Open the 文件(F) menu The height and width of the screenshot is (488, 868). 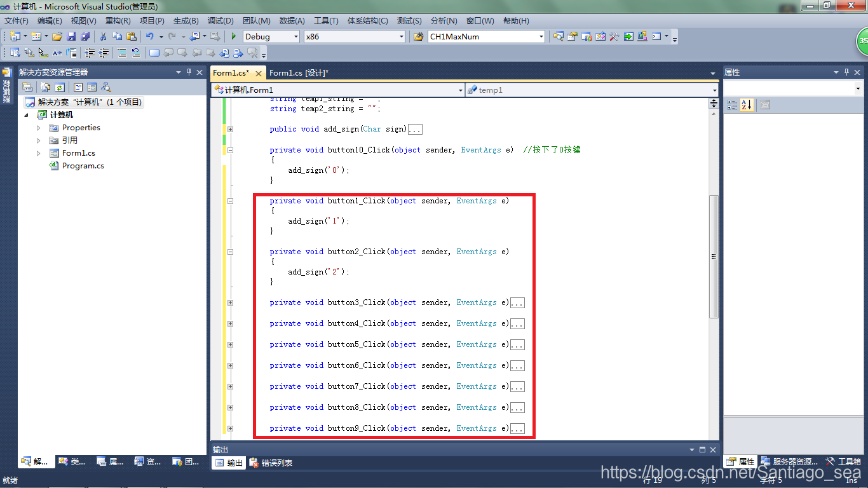click(17, 21)
